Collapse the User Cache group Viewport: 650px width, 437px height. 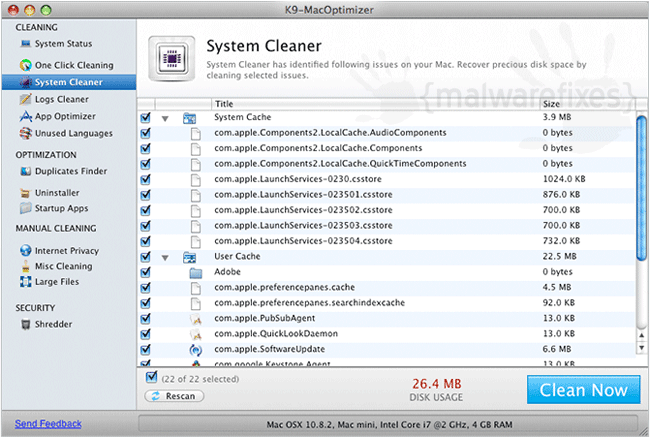[x=165, y=258]
